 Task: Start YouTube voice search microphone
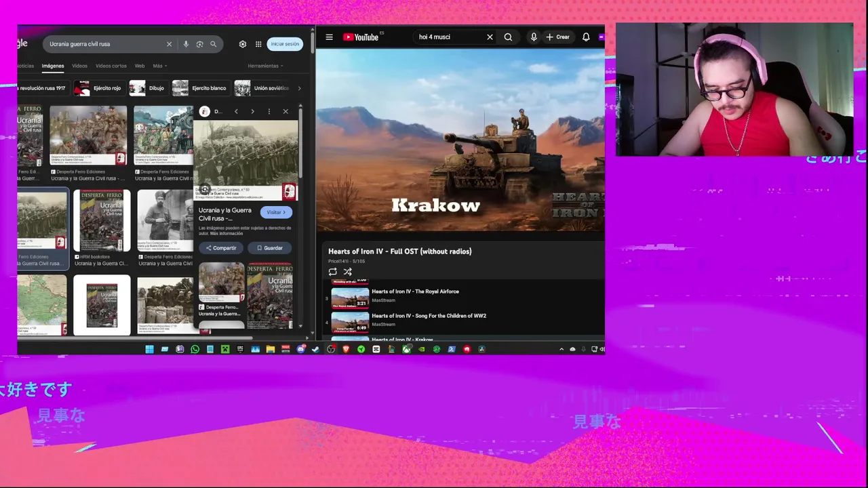[x=534, y=37]
